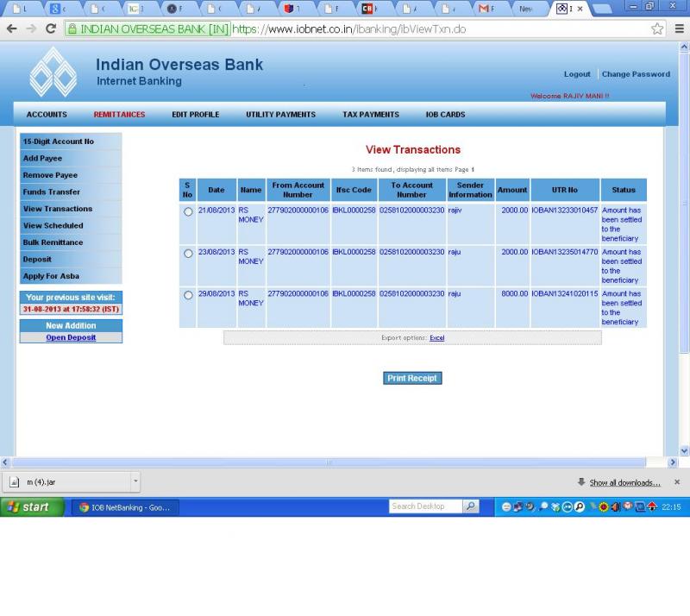690x616 pixels.
Task: Click the m (4).jar file icon
Action: pyautogui.click(x=14, y=482)
